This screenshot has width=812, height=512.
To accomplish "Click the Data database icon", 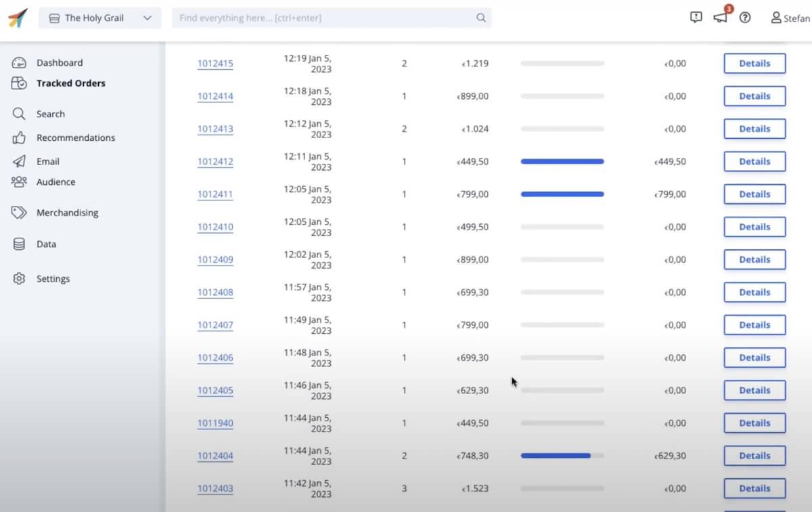I will 19,244.
